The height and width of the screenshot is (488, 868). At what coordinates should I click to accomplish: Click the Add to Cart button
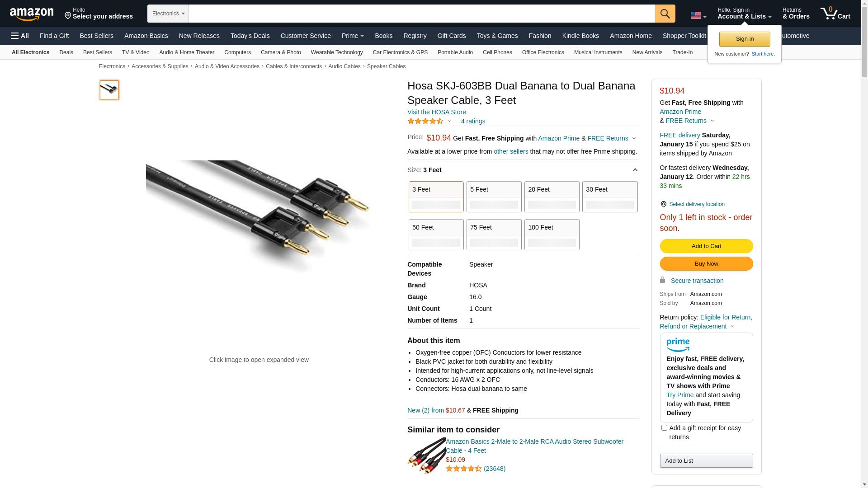(706, 246)
